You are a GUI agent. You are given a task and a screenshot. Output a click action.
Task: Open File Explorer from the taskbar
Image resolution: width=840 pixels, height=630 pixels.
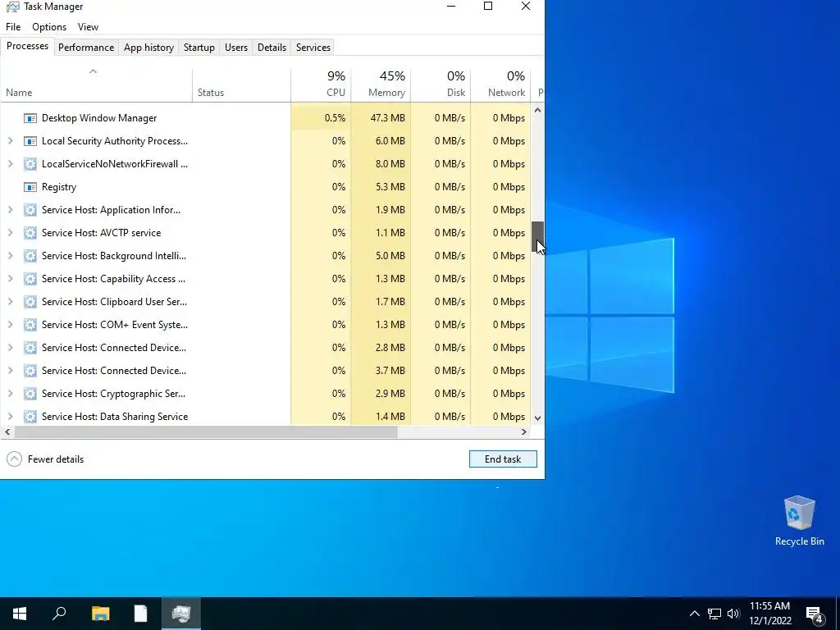coord(100,614)
